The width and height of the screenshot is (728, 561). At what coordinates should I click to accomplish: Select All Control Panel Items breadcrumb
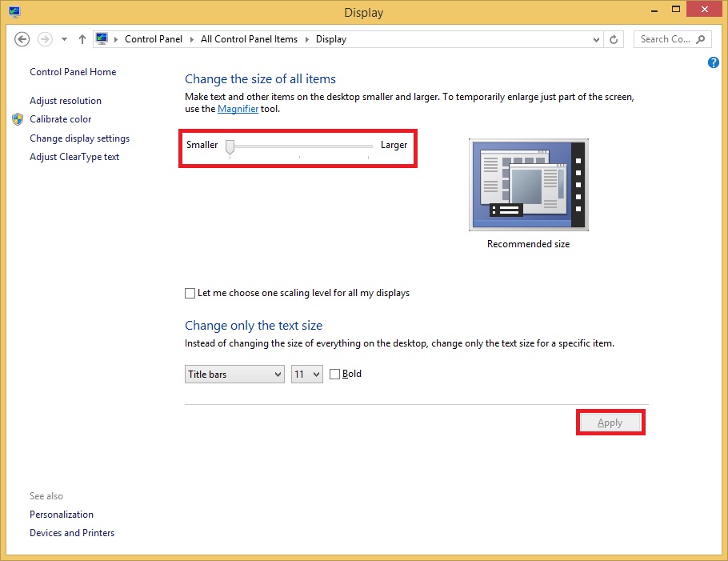pos(249,39)
